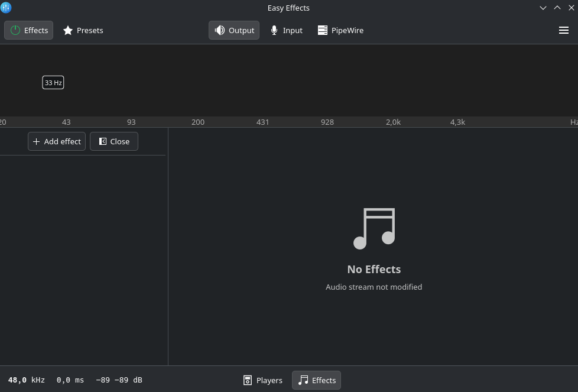Close the effects list side panel
578x392 pixels.
tap(114, 141)
